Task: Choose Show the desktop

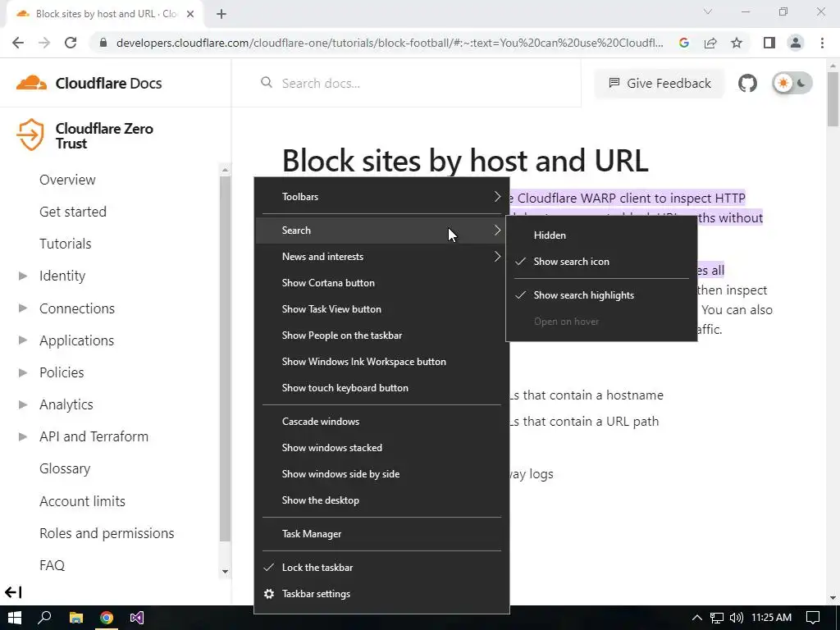Action: [x=381, y=500]
